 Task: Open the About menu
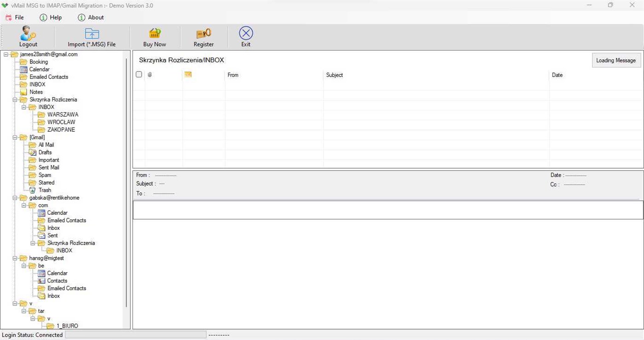(91, 18)
